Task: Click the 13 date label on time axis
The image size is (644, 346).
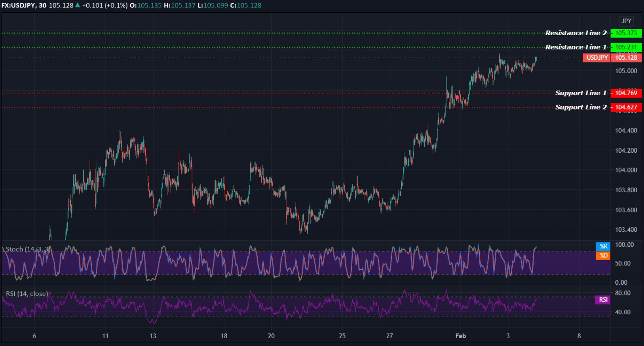Action: [x=153, y=336]
